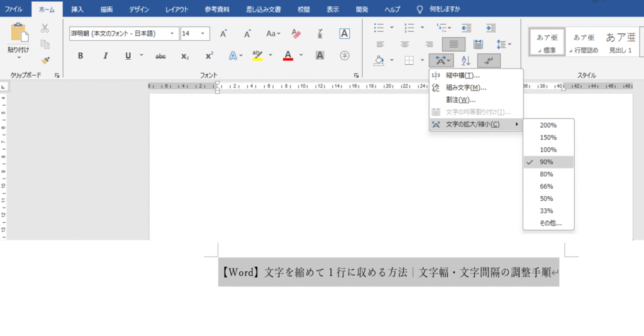Click the Enclosed Character circle icon
Viewport: 644px width, 336px height.
pyautogui.click(x=344, y=55)
